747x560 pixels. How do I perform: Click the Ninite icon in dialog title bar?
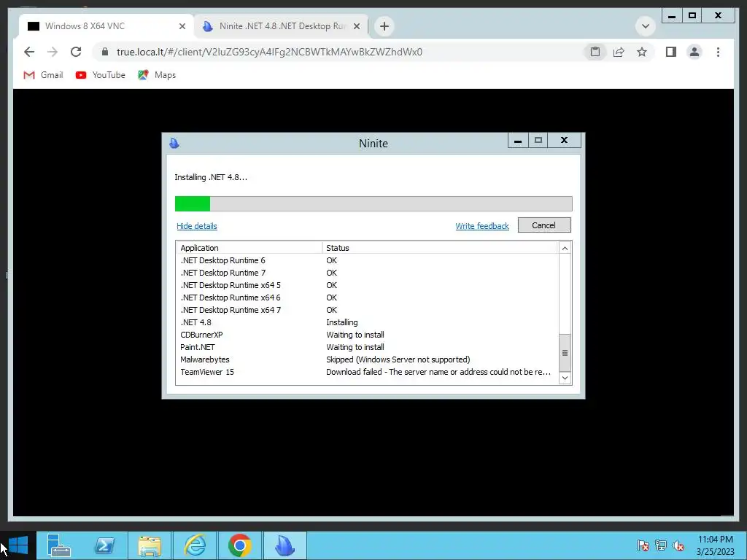point(174,143)
